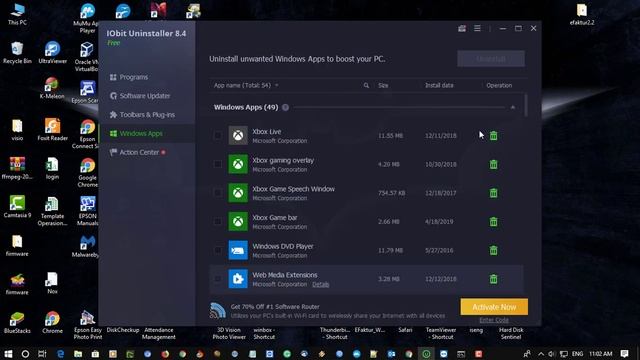Click the ENG language indicator
This screenshot has height=360, width=640.
(x=577, y=353)
